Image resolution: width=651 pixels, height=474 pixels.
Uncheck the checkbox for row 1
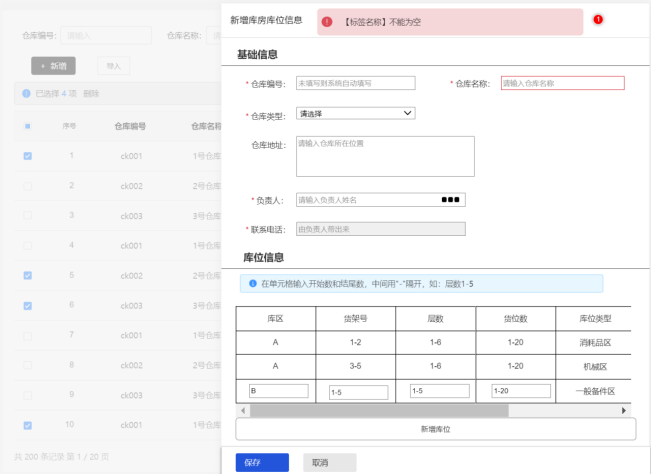click(x=27, y=156)
